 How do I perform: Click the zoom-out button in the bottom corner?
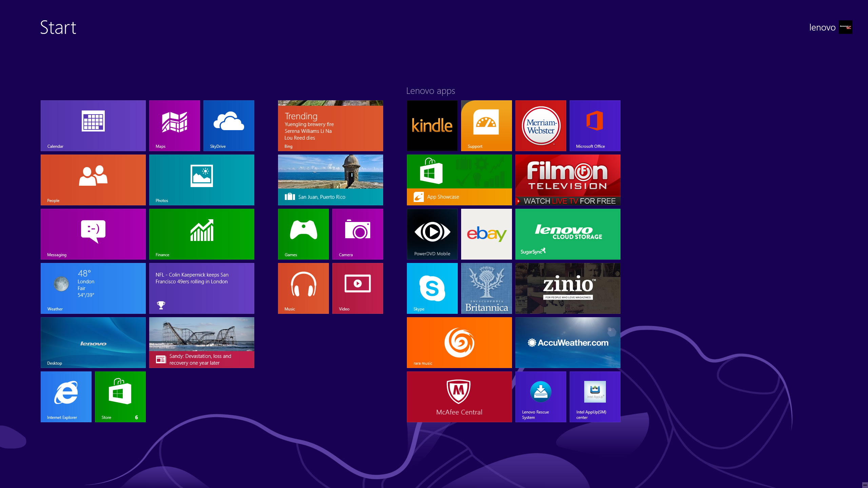coord(864,485)
